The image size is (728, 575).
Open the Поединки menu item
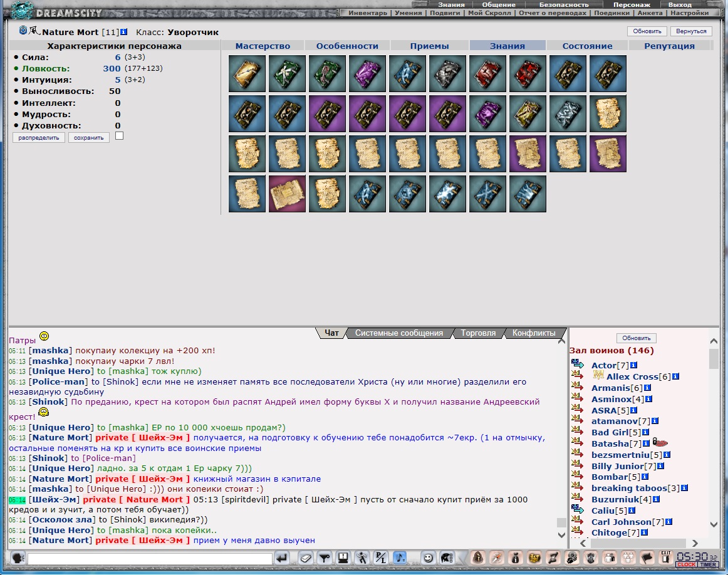[x=612, y=13]
